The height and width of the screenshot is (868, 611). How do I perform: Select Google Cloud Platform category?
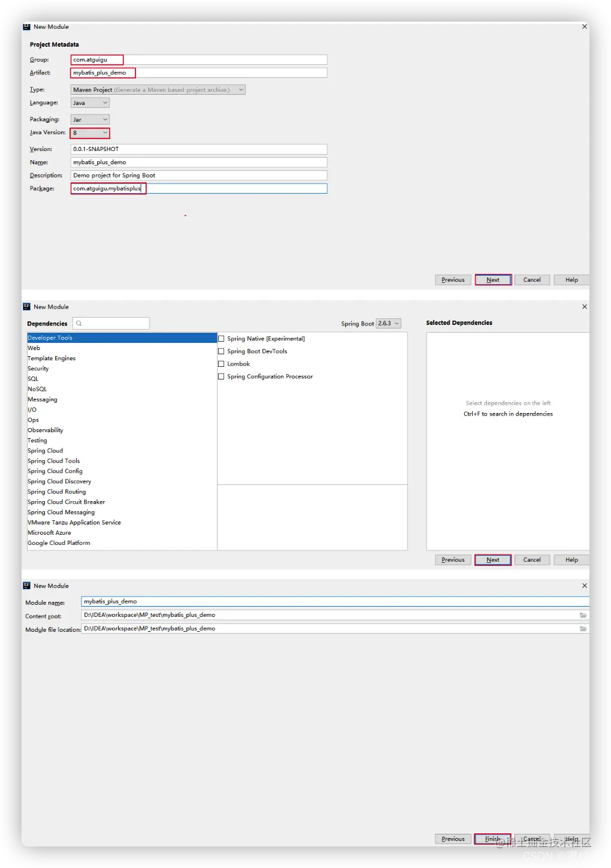[x=122, y=543]
